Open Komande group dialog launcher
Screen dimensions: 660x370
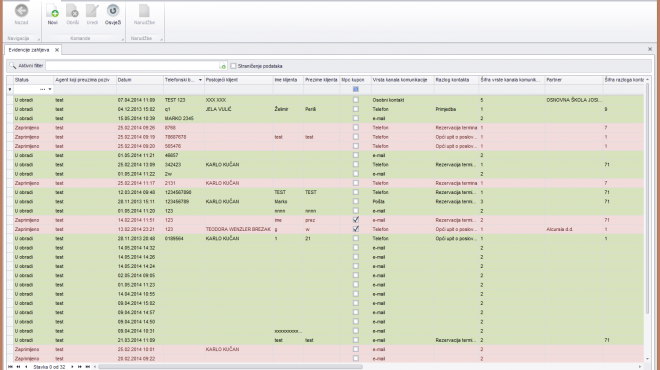coord(122,40)
